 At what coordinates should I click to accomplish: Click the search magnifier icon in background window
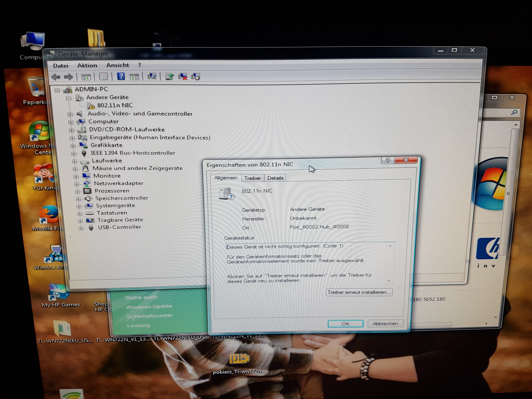click(x=514, y=112)
